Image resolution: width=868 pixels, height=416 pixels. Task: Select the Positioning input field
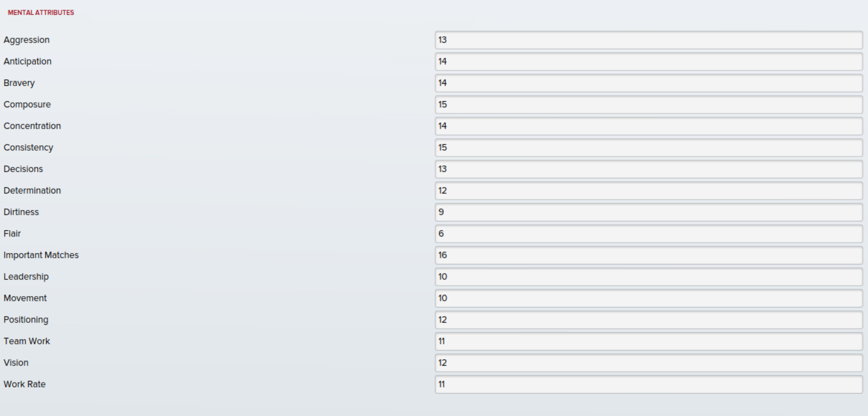[x=649, y=320]
